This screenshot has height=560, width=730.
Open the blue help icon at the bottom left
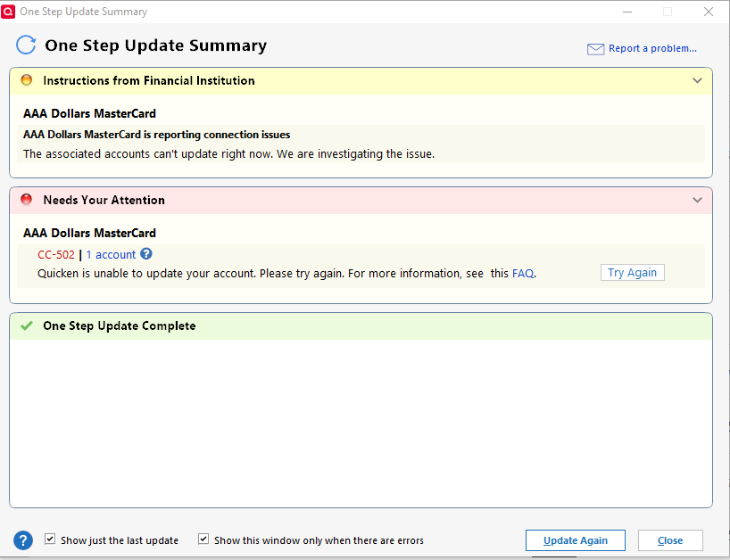pos(23,540)
